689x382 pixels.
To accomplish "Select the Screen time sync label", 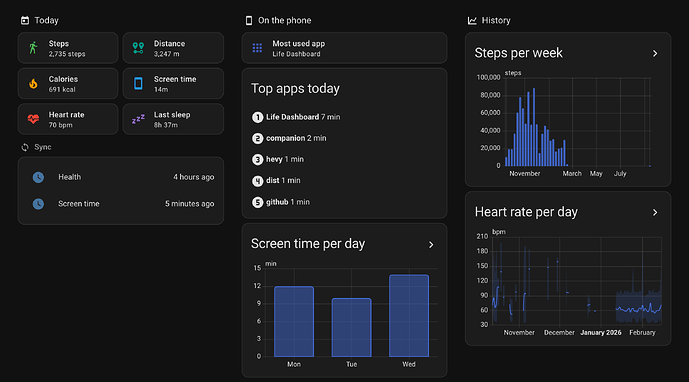I will pos(79,204).
